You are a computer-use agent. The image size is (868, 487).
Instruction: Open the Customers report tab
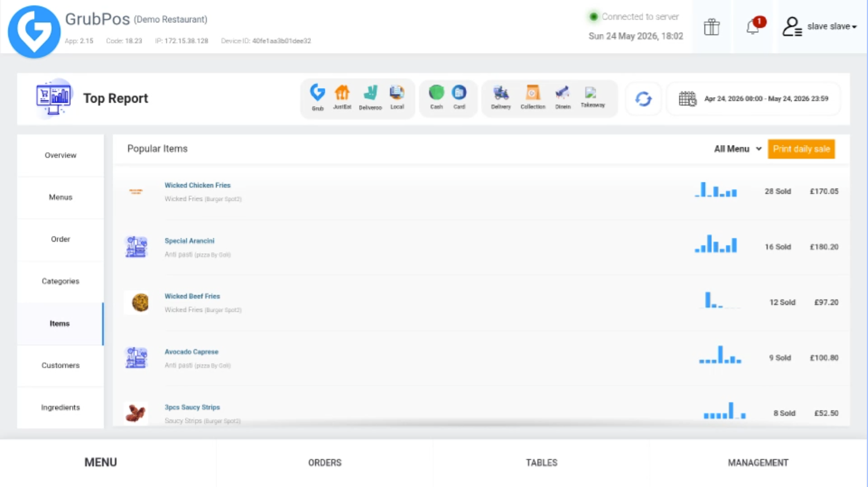[x=60, y=365]
